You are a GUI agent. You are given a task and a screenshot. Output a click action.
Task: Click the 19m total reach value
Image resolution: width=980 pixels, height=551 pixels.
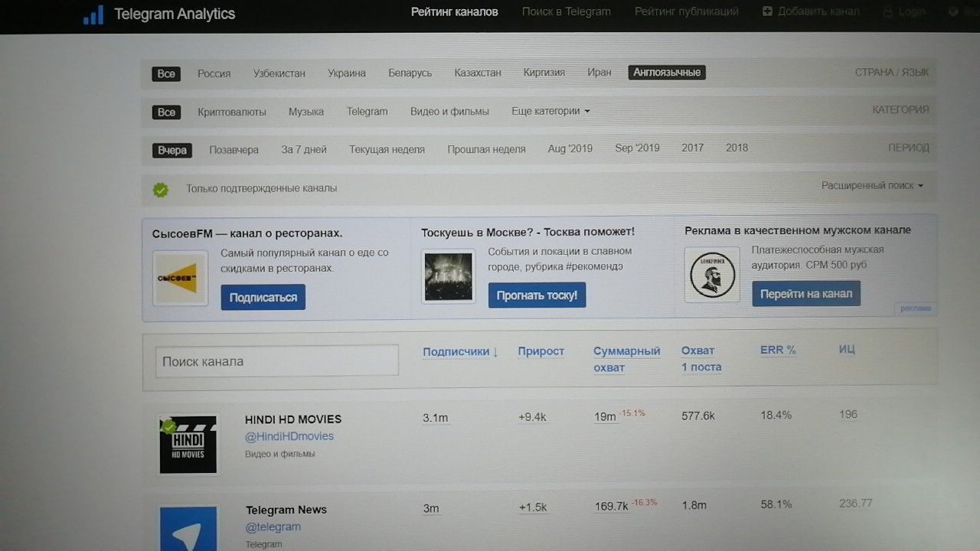tap(605, 417)
